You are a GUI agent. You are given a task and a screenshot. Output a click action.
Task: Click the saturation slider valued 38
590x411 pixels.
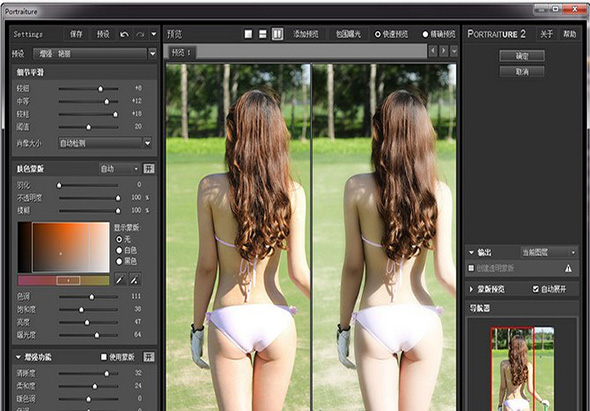click(88, 309)
